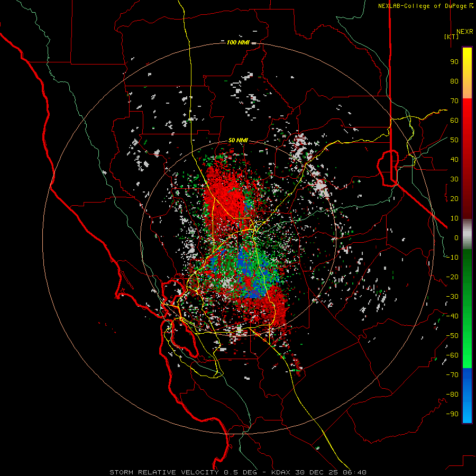The height and width of the screenshot is (476, 476).
Task: Click the -50 scale value
Action: (x=452, y=336)
